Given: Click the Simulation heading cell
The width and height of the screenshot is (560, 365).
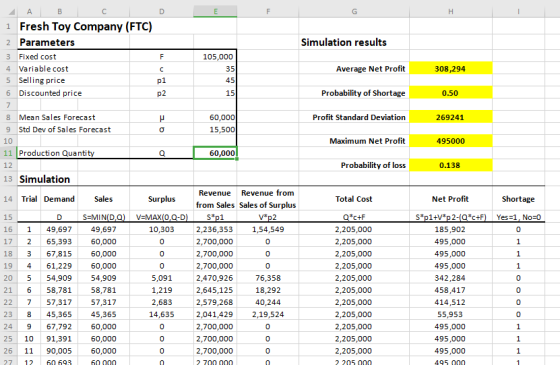Looking at the screenshot, I should click(45, 179).
